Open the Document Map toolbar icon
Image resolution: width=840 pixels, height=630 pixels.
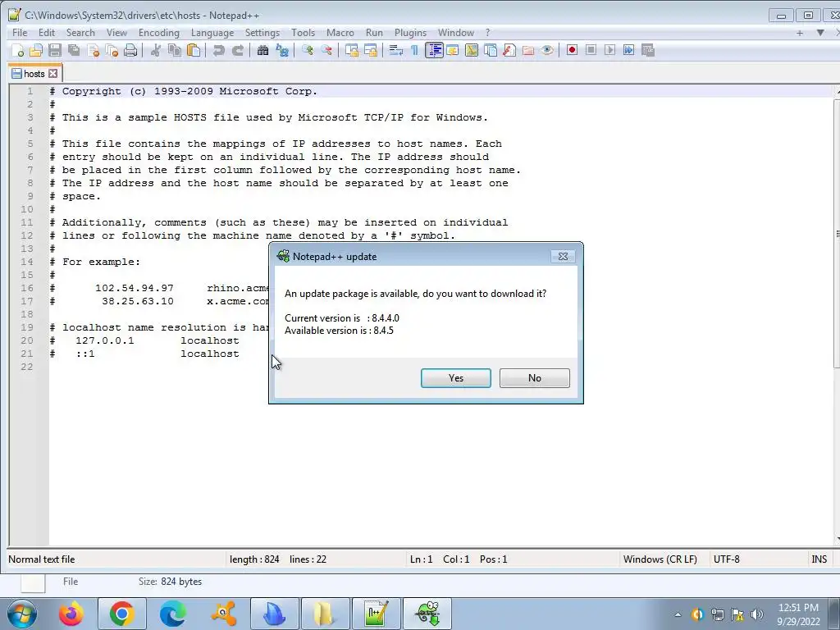[x=472, y=50]
